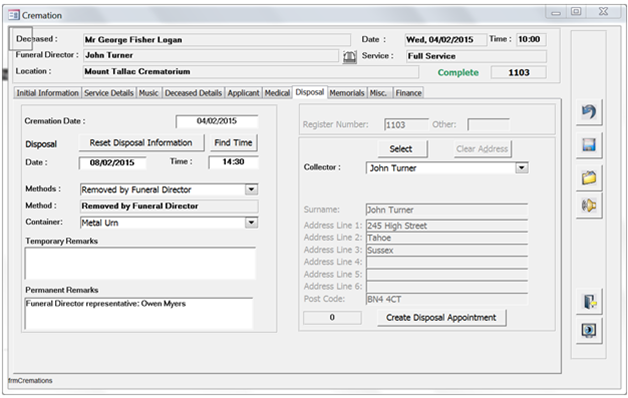This screenshot has width=628, height=398.
Task: Click Address Line 1 field 245 High Street
Action: (447, 225)
